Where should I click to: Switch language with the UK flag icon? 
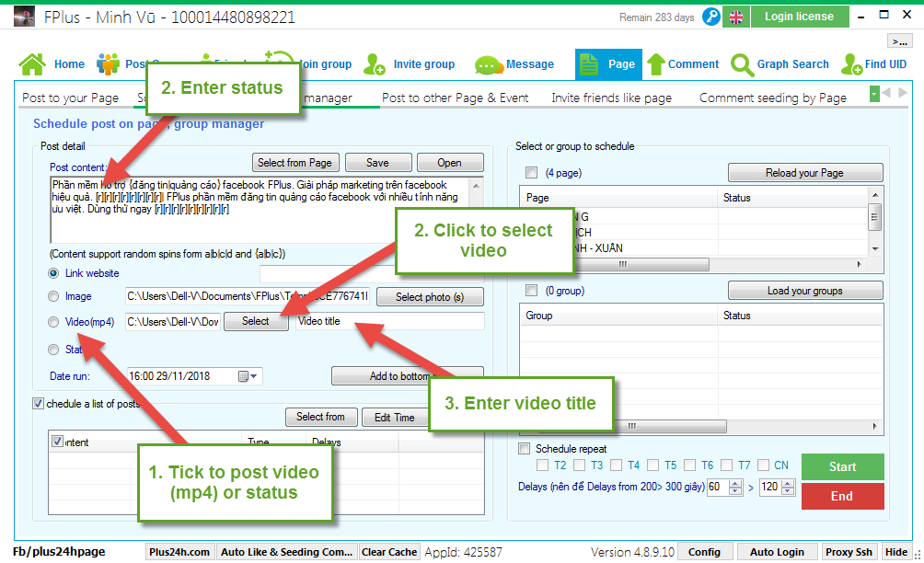click(736, 17)
